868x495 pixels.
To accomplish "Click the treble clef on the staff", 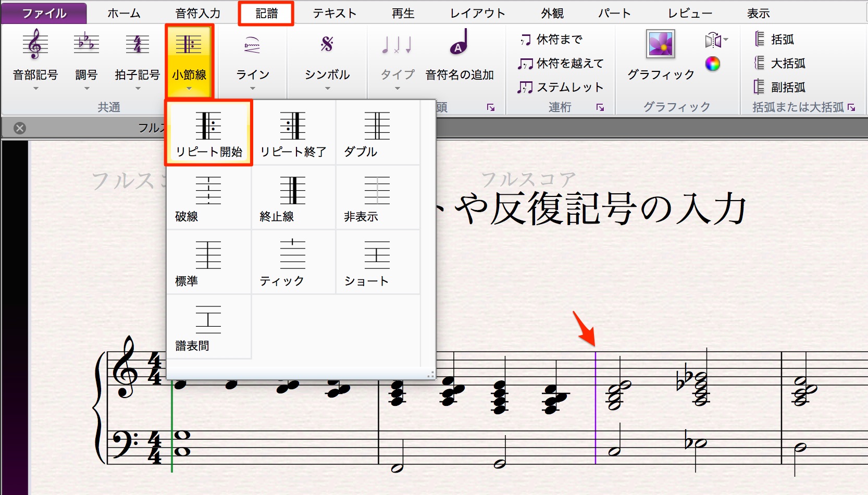I will point(126,368).
